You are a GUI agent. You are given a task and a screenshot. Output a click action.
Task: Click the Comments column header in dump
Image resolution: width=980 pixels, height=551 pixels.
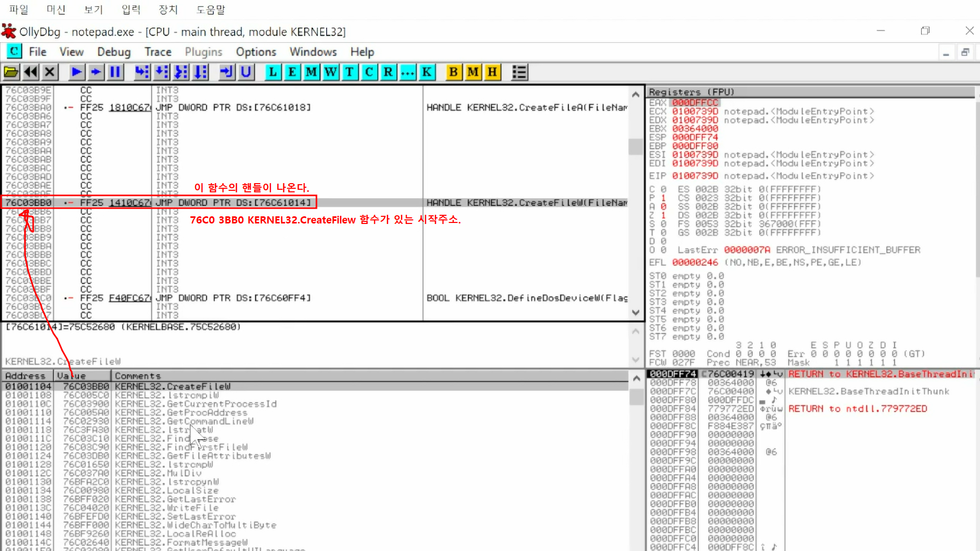pos(371,376)
